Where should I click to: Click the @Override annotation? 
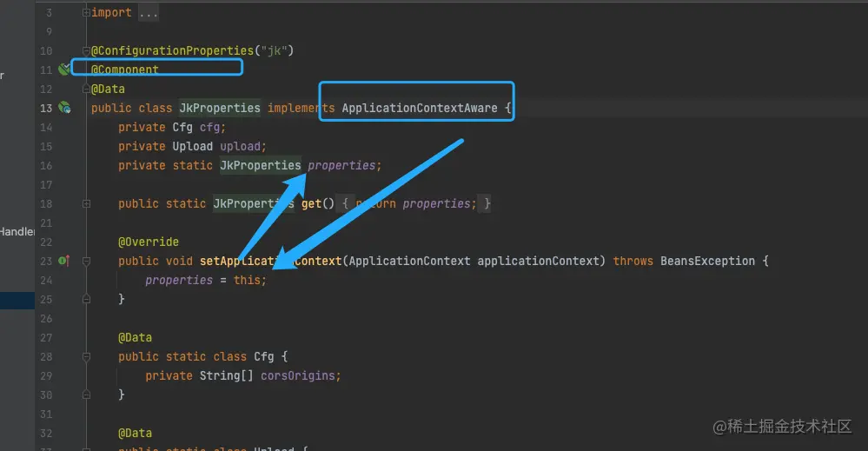pyautogui.click(x=149, y=242)
